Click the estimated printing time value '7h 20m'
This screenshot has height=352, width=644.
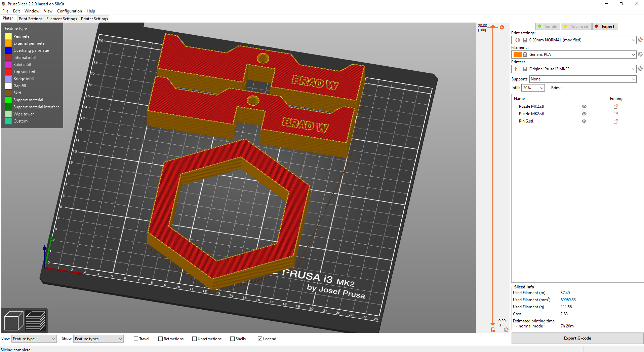(x=567, y=326)
